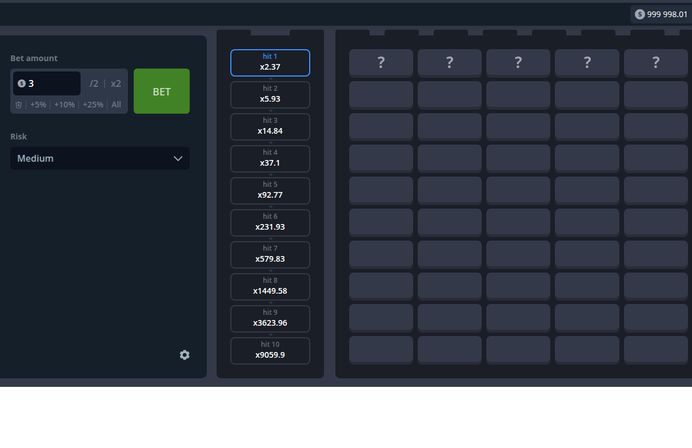Select the hit 7 x579.83 multiplier
The height and width of the screenshot is (448, 692).
pyautogui.click(x=270, y=255)
